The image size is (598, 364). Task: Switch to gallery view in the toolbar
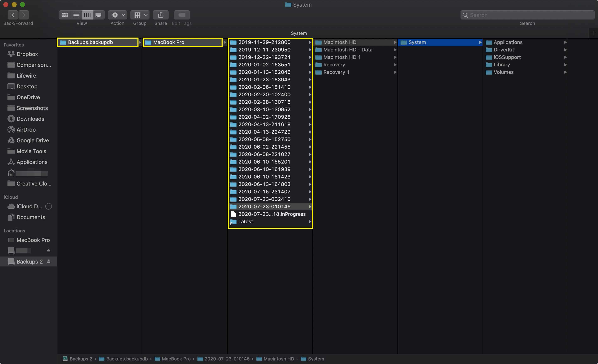click(x=99, y=15)
